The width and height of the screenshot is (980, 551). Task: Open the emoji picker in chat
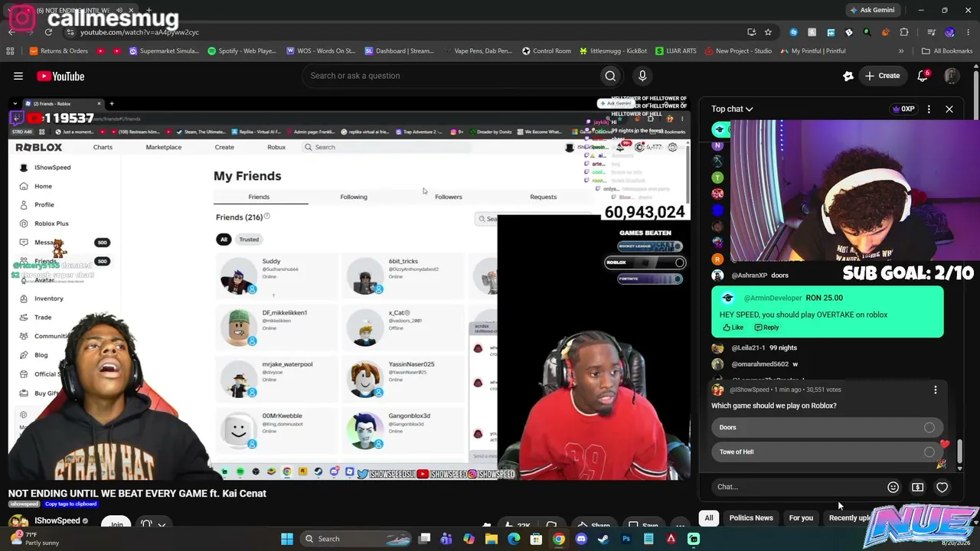(893, 487)
